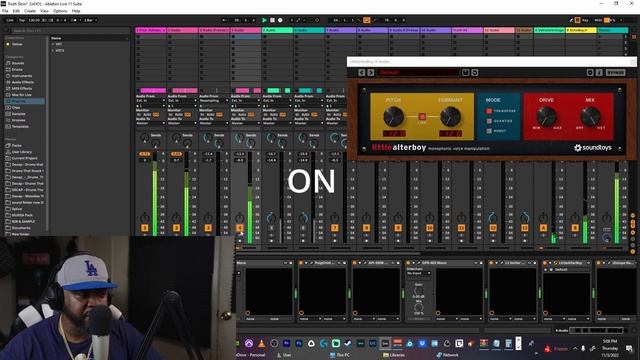The image size is (640, 360).
Task: Select Drums category in browser
Action: pos(17,69)
